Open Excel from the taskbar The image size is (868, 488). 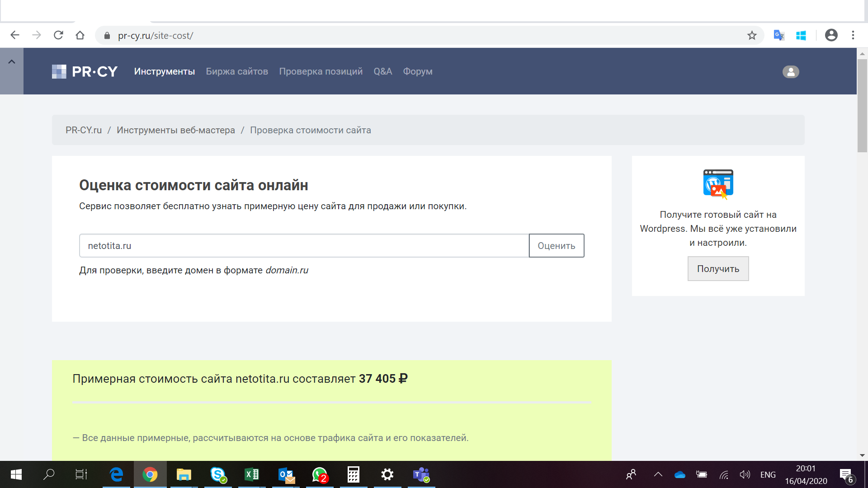[252, 474]
